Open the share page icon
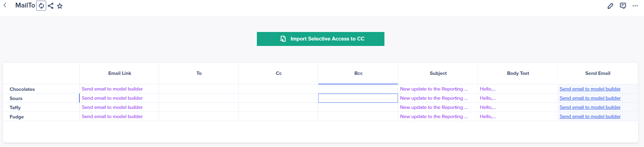 tap(51, 6)
